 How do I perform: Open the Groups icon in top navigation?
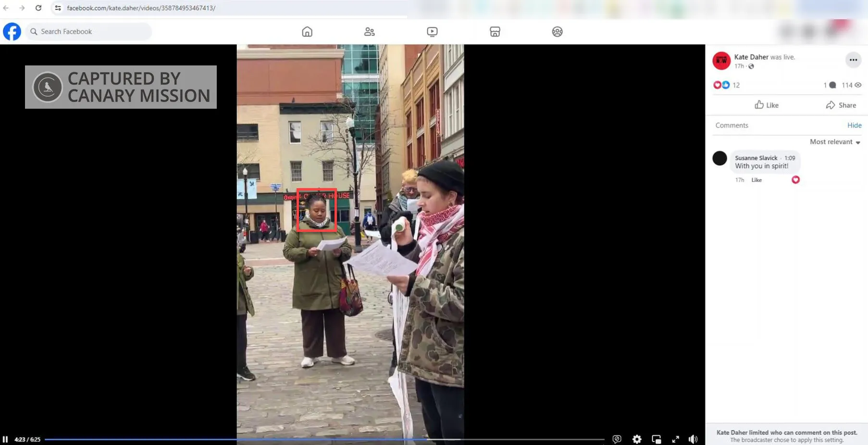[557, 32]
